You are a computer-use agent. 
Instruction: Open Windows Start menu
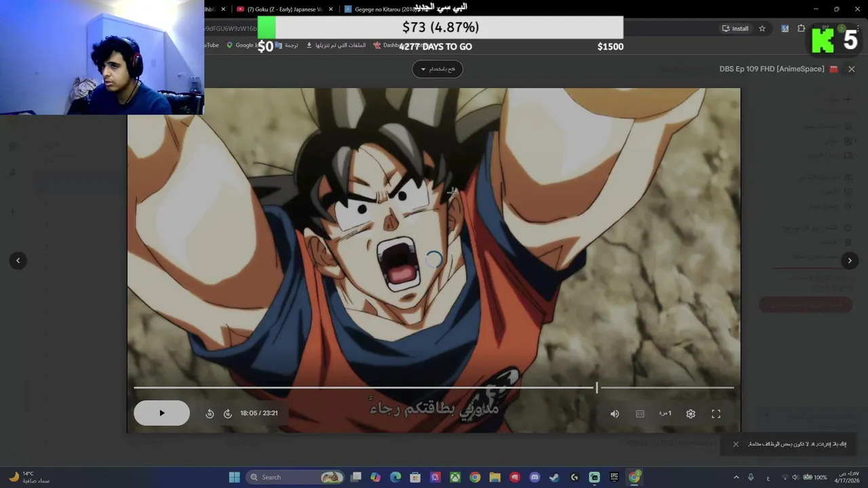[235, 477]
